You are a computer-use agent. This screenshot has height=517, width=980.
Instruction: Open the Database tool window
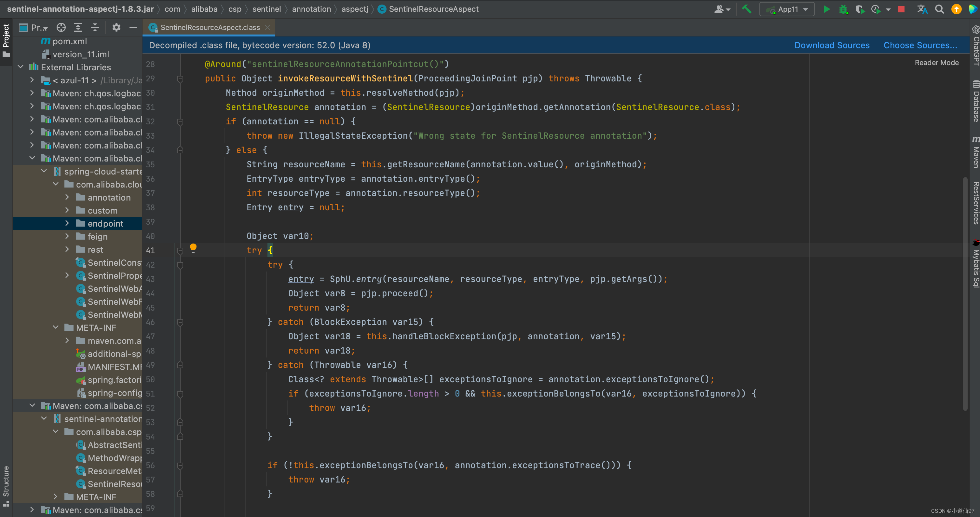coord(975,101)
